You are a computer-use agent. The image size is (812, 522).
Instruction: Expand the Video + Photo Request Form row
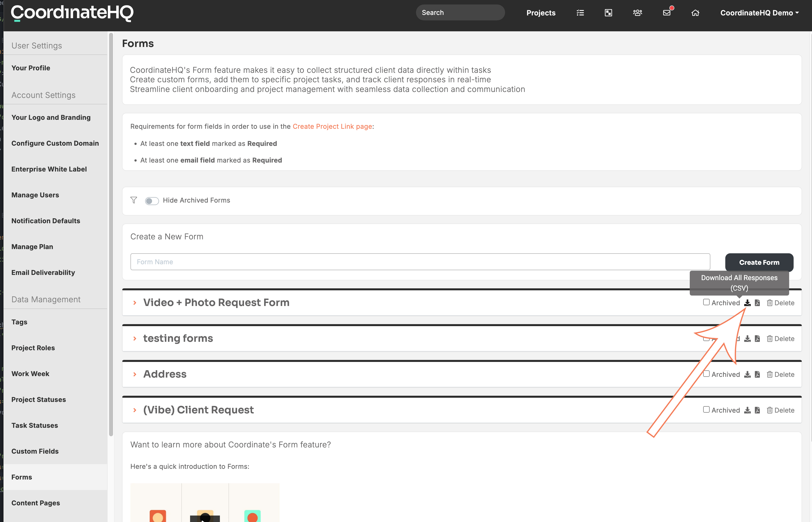coord(135,303)
